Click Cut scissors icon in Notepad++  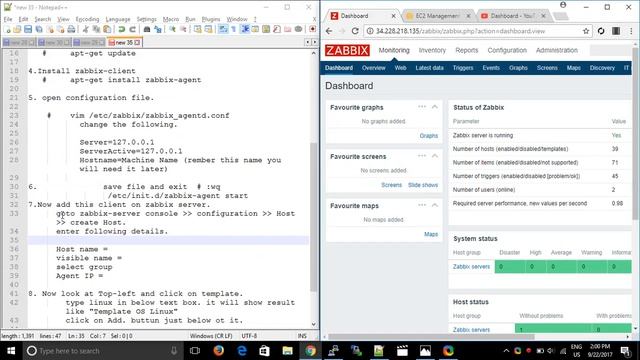click(85, 29)
